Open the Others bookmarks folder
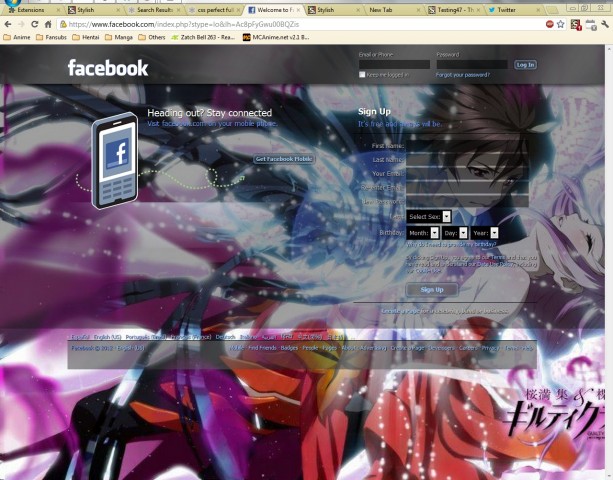This screenshot has width=613, height=480. [x=152, y=37]
